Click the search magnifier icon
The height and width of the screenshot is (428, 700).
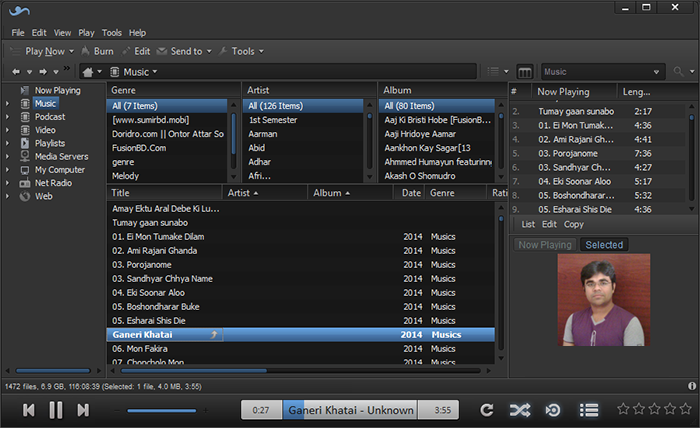(679, 71)
